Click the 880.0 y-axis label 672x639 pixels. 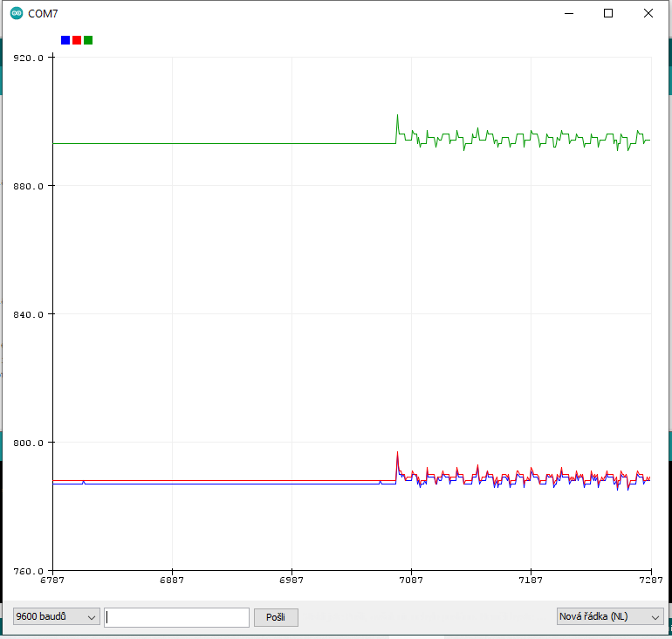[27, 186]
